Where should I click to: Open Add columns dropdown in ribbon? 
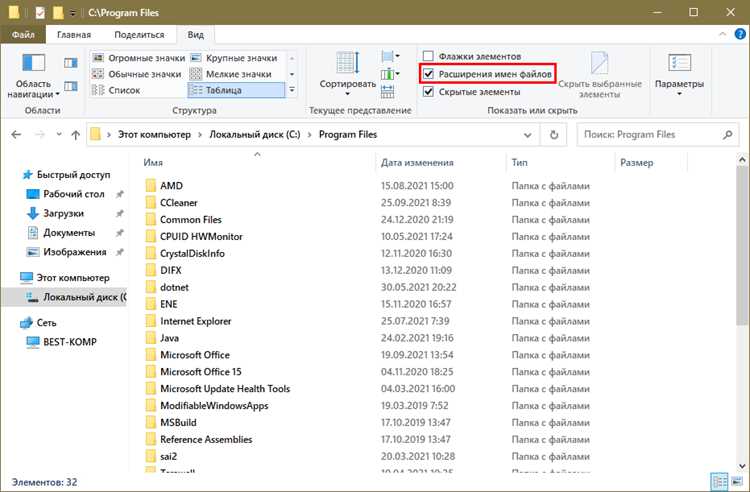pyautogui.click(x=391, y=74)
